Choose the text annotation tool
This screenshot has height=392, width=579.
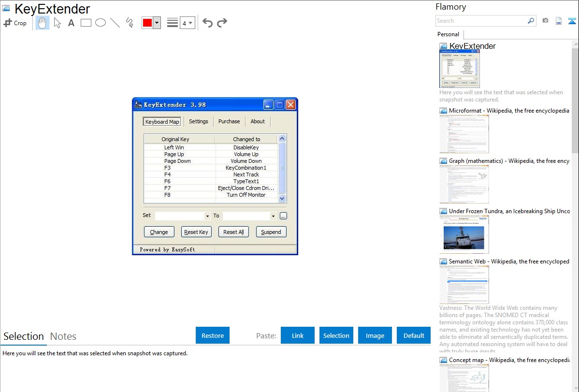(71, 23)
